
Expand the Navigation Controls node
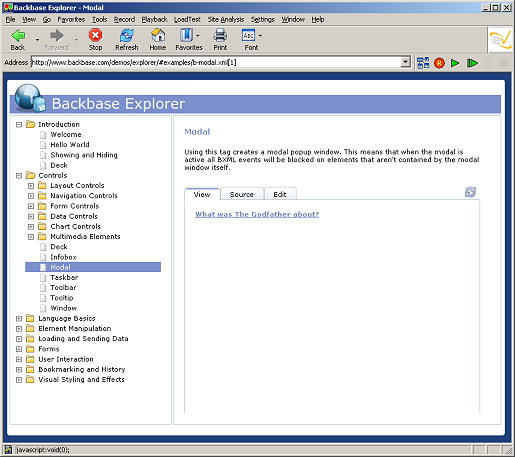pos(31,196)
